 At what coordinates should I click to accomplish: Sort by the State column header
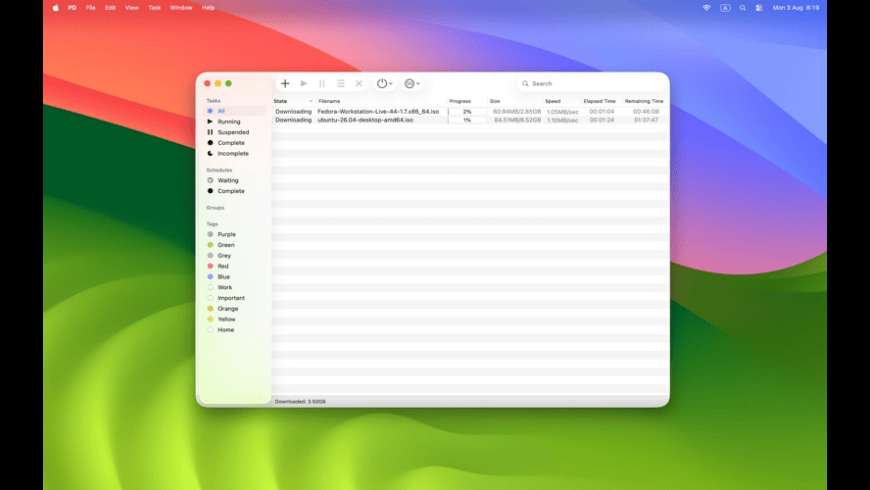[294, 101]
